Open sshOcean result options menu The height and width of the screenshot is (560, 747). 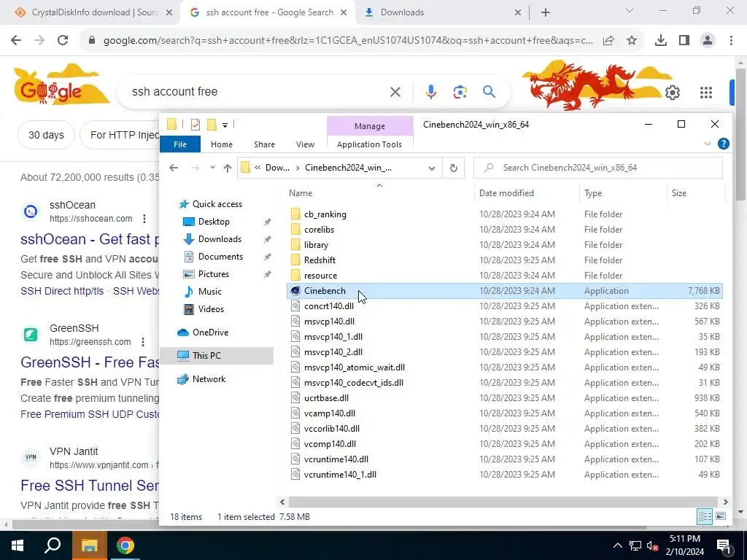point(144,219)
